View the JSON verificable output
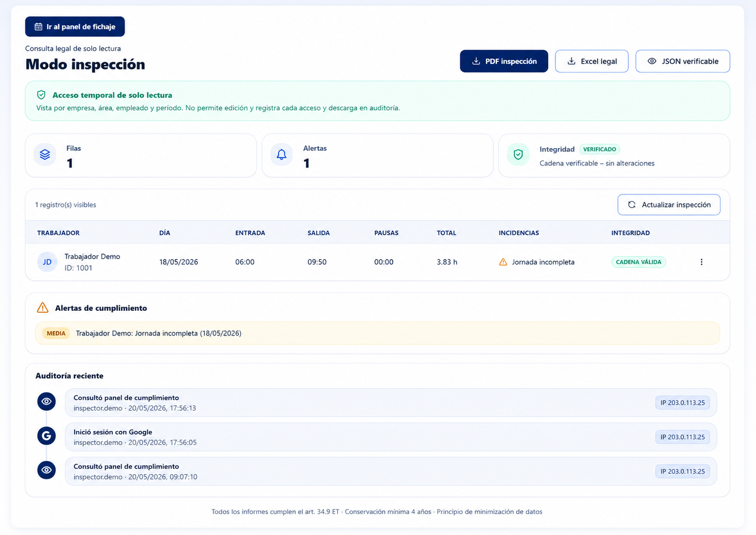756x535 pixels. pos(683,61)
